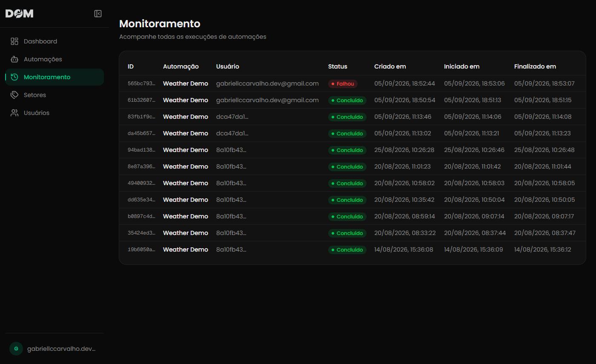Click the user email in the Falhou row
This screenshot has width=596, height=364.
click(267, 83)
